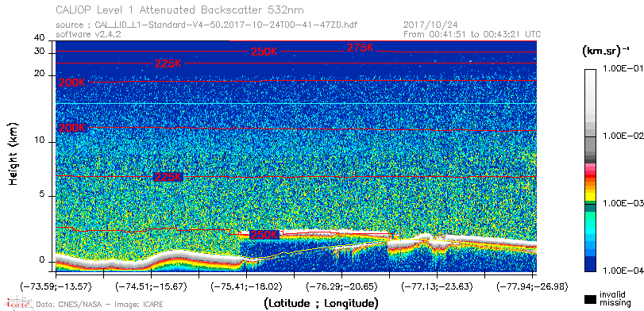Click the 'Height (km)' axis label
Screen dimensions: 644x311
point(13,153)
